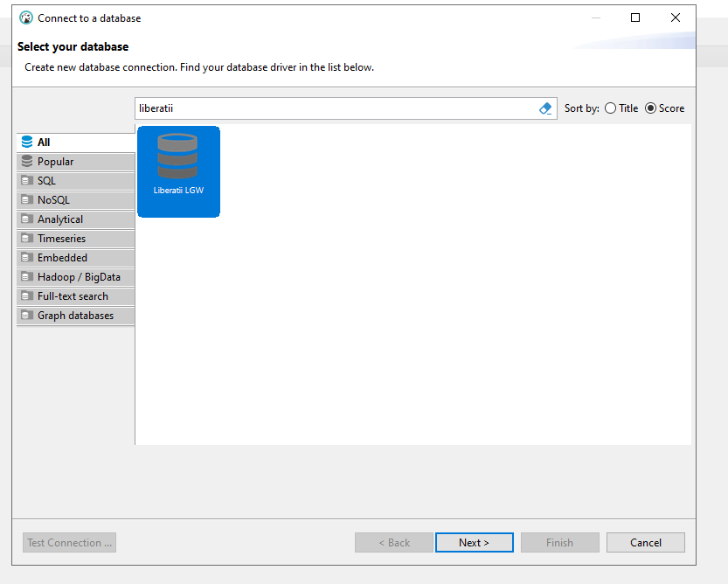Image resolution: width=728 pixels, height=584 pixels.
Task: Open Hadoop / BigData category
Action: 76,277
